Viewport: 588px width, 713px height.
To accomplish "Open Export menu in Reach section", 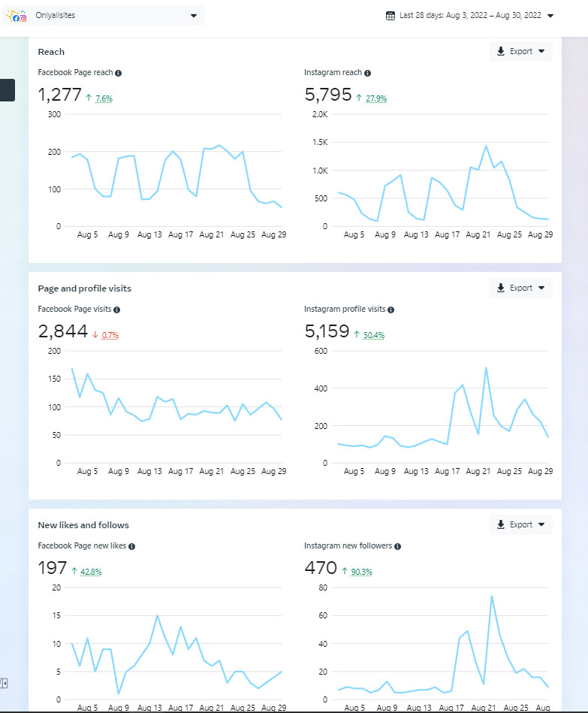I will [x=520, y=52].
